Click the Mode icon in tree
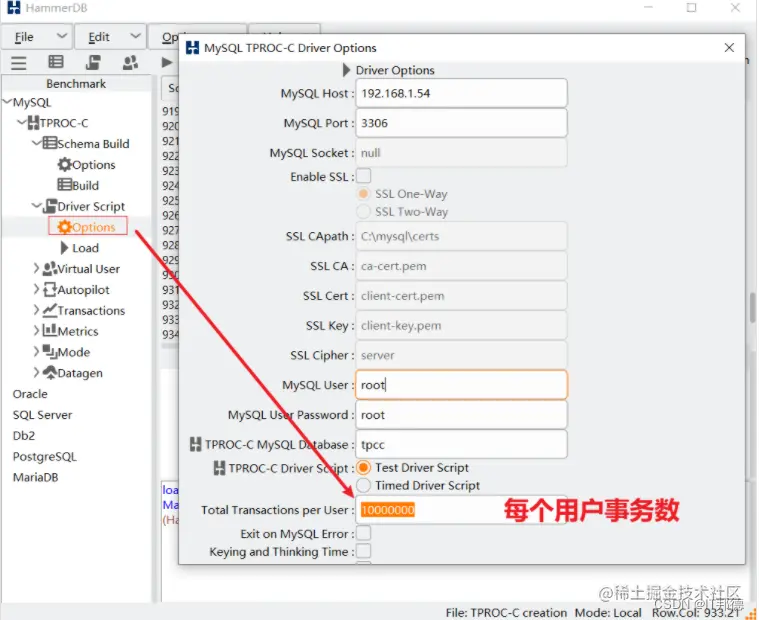 pyautogui.click(x=49, y=352)
